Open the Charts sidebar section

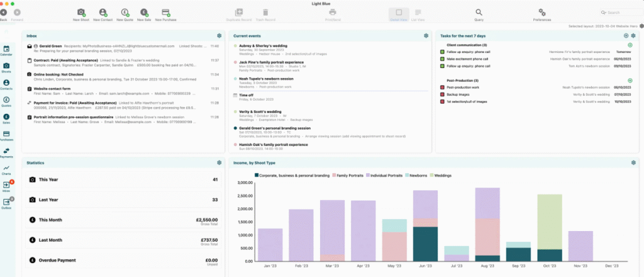pos(6,169)
